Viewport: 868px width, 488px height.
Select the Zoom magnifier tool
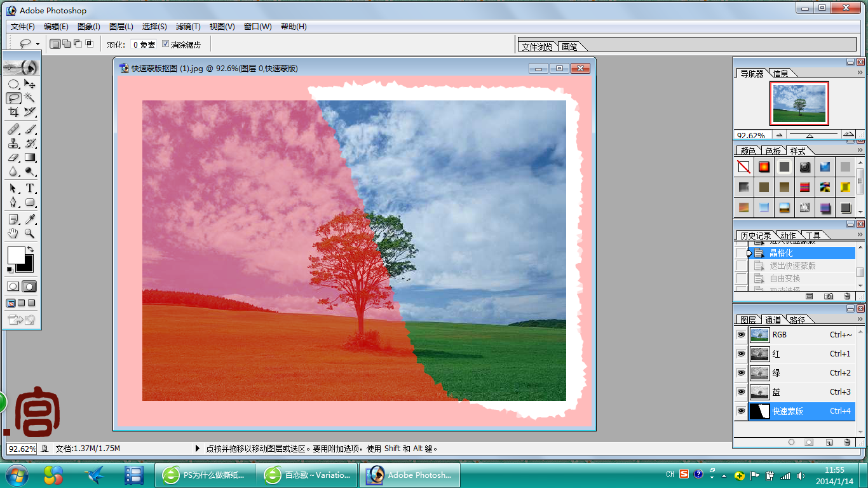[x=30, y=234]
